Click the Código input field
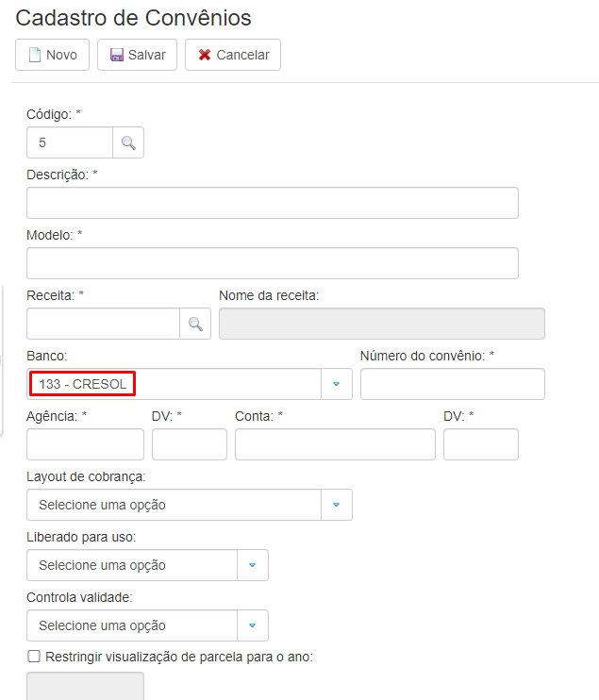This screenshot has width=599, height=700. click(70, 143)
